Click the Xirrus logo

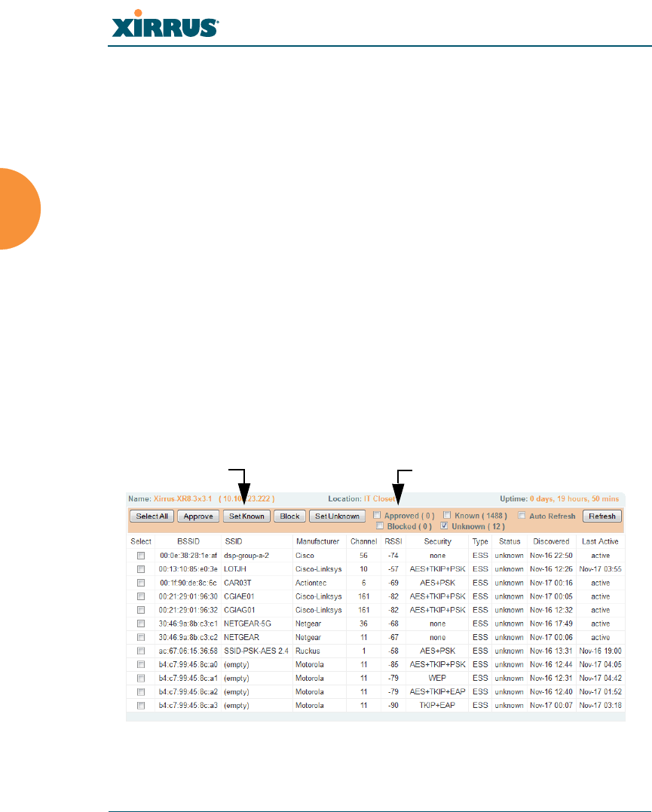pos(165,24)
